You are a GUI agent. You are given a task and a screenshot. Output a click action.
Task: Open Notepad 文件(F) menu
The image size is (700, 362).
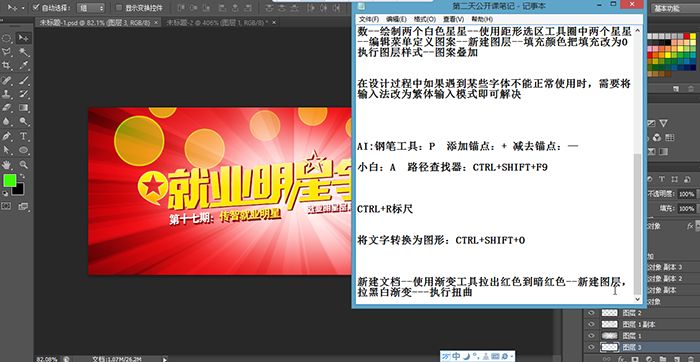(369, 19)
